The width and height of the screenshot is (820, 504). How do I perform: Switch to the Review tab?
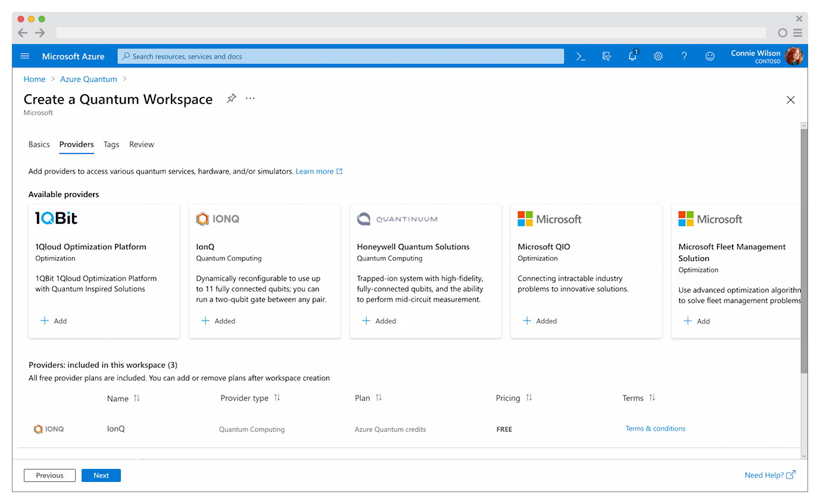point(141,145)
